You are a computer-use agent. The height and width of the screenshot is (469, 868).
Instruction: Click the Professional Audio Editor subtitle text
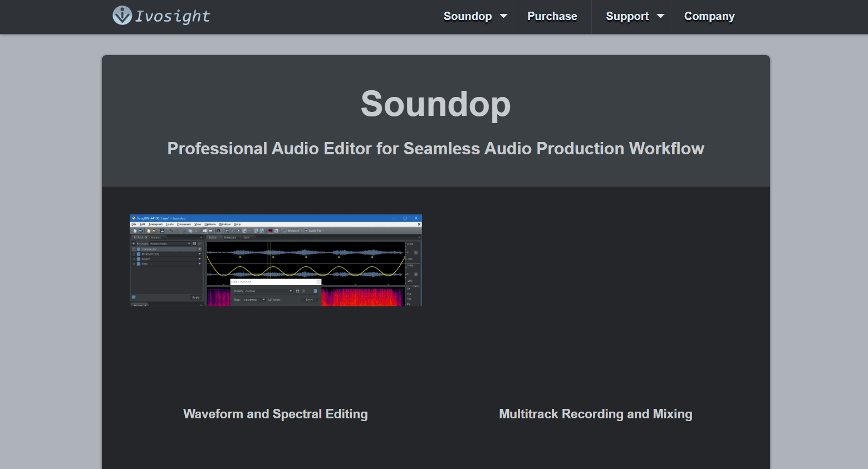tap(435, 149)
